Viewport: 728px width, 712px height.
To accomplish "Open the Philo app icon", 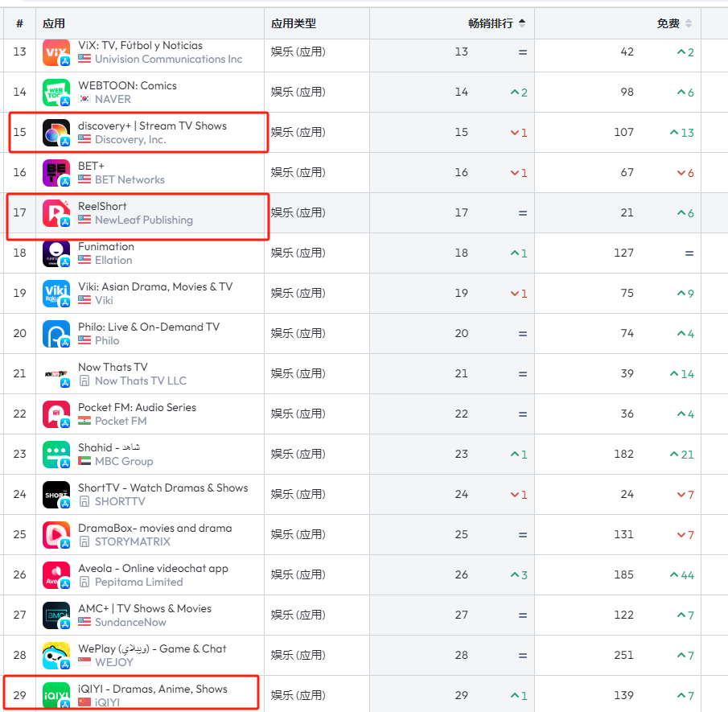I will pyautogui.click(x=56, y=334).
